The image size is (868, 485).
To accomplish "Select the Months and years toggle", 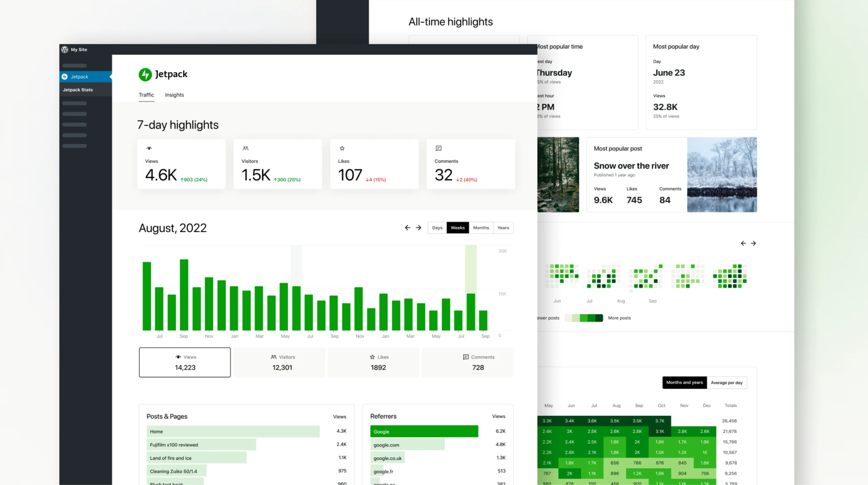I will [x=685, y=383].
